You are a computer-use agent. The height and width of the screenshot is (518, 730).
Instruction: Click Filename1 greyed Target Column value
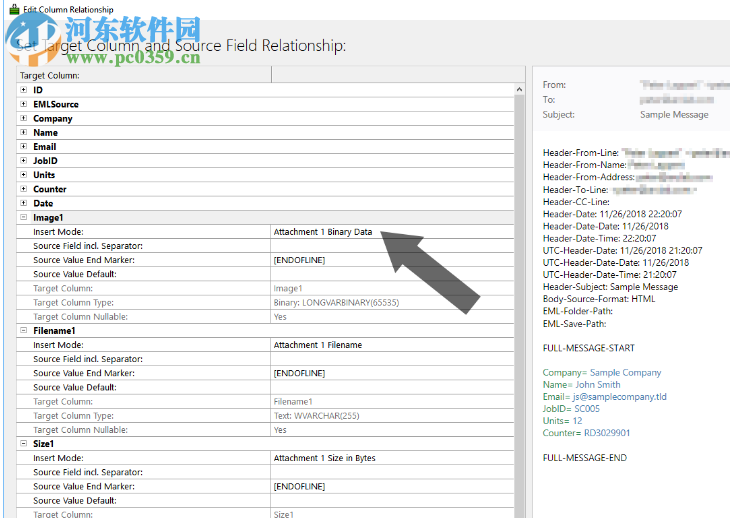293,401
